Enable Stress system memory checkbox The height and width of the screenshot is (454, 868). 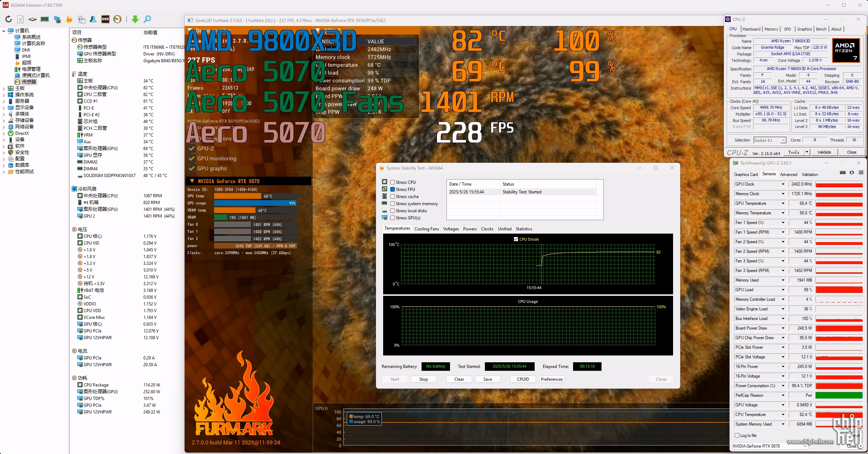(x=393, y=204)
